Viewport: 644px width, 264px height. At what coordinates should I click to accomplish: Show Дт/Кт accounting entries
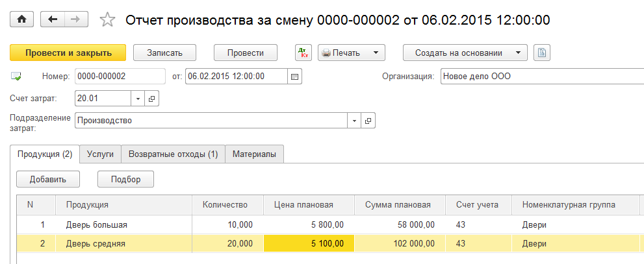tap(303, 53)
